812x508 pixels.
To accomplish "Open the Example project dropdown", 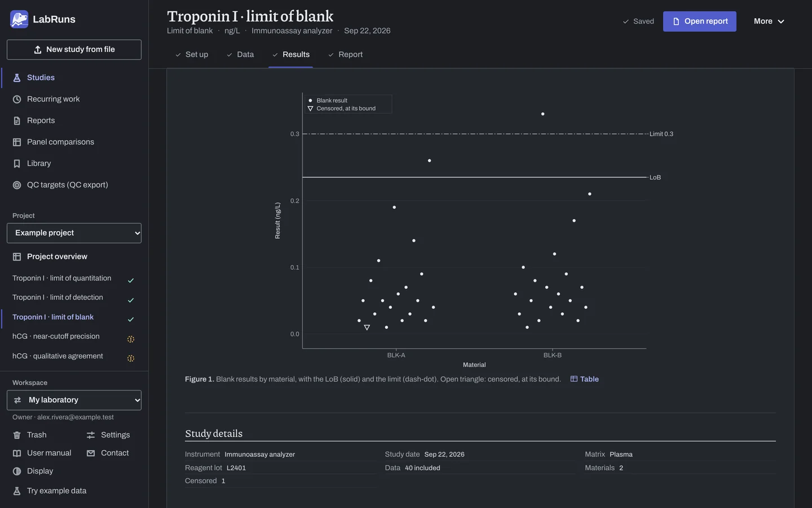I will (74, 233).
